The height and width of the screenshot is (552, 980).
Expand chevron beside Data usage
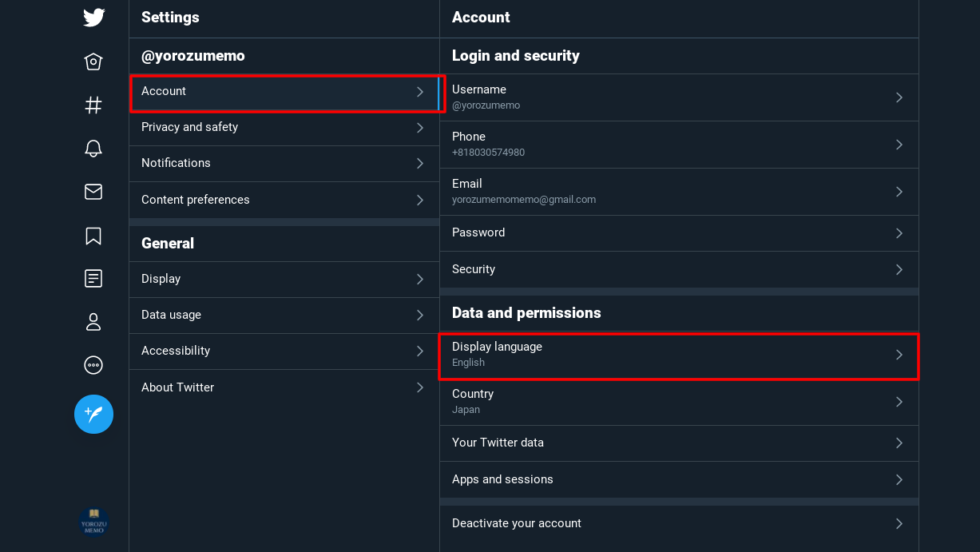[420, 316]
